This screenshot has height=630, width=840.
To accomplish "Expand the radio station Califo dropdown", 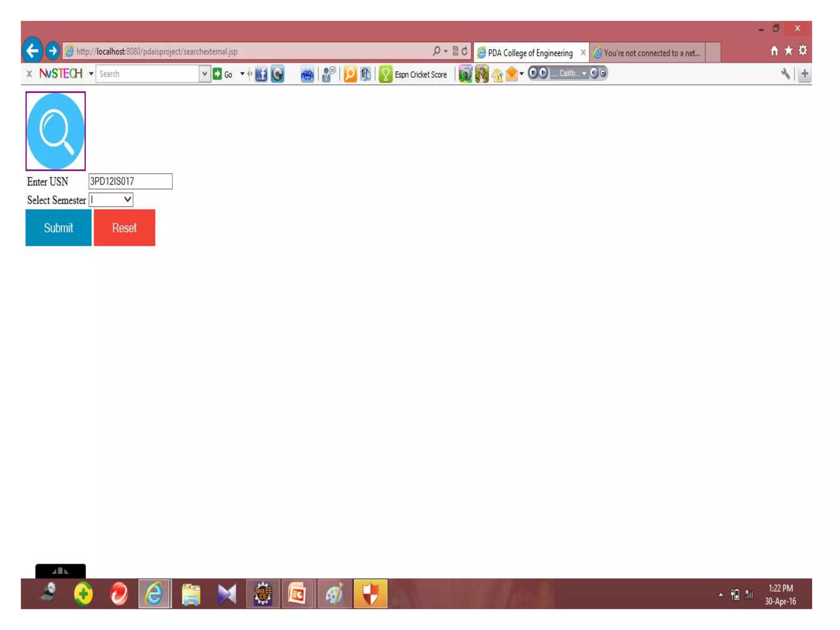I will pos(584,74).
